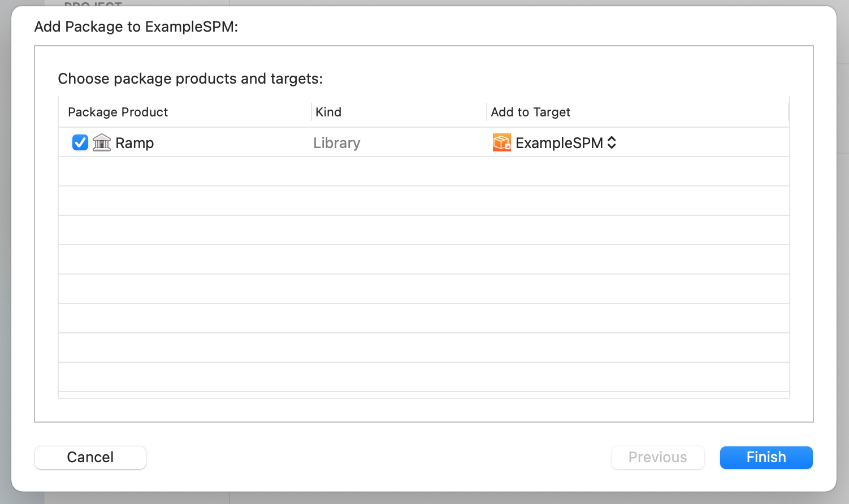Select the last empty table row
The image size is (849, 504).
(x=424, y=377)
